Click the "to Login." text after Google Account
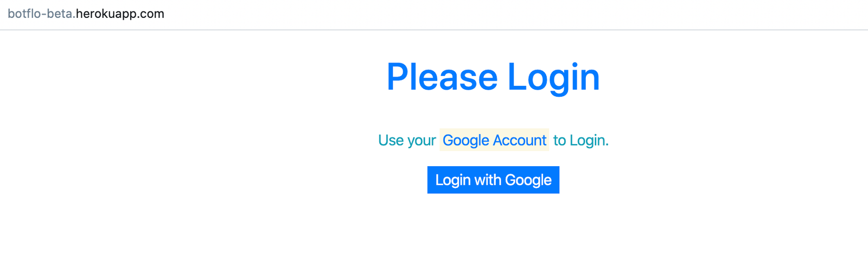The image size is (868, 270). pyautogui.click(x=581, y=140)
